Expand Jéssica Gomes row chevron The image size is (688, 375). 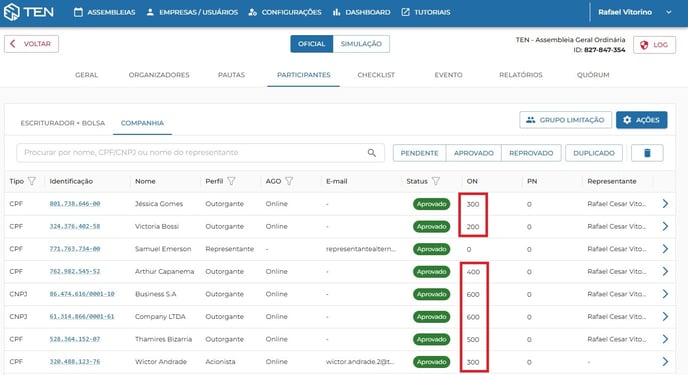coord(665,204)
